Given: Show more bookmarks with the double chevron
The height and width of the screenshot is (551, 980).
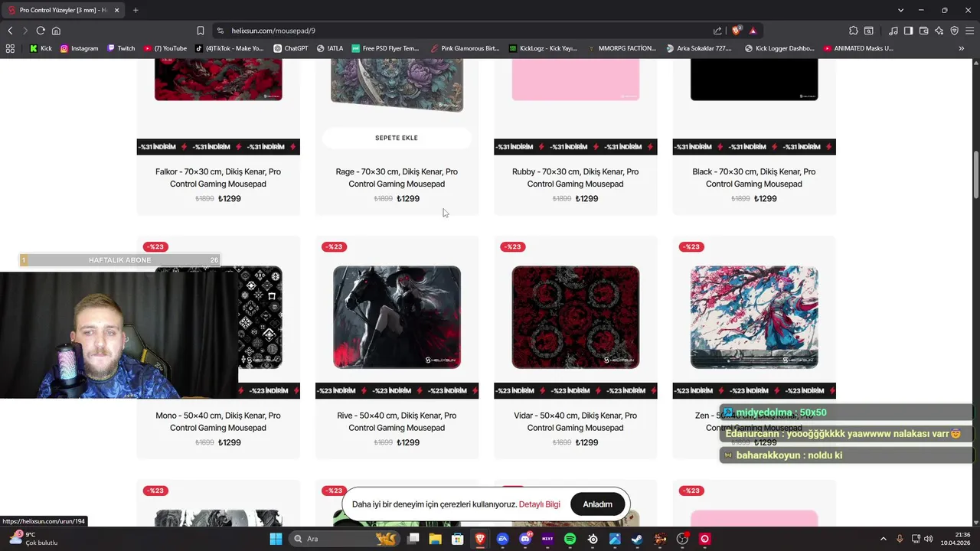Looking at the screenshot, I should [961, 48].
